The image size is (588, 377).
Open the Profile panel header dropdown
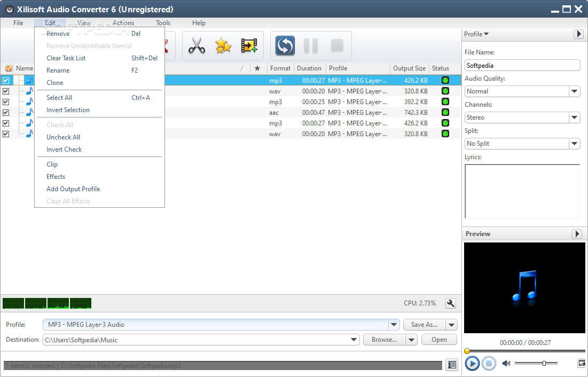(x=476, y=34)
